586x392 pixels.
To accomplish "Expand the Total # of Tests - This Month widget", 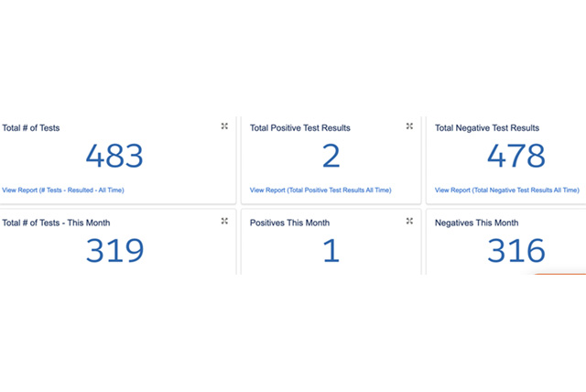I will coord(224,221).
